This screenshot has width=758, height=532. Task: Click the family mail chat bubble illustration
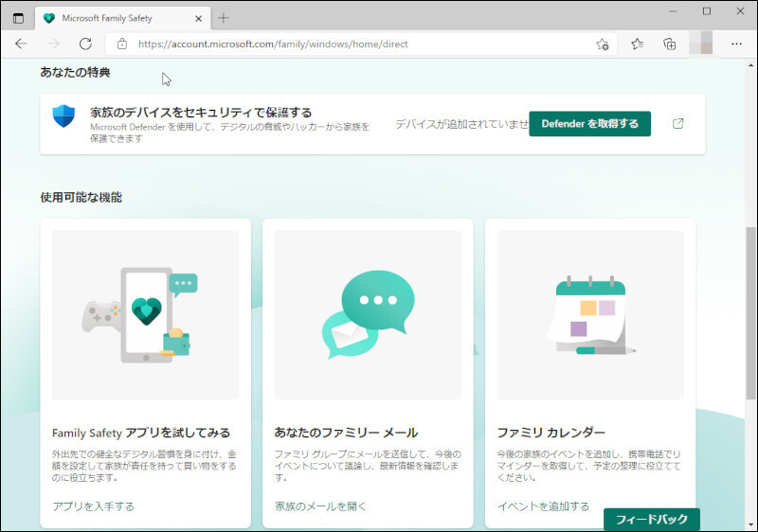click(x=368, y=315)
